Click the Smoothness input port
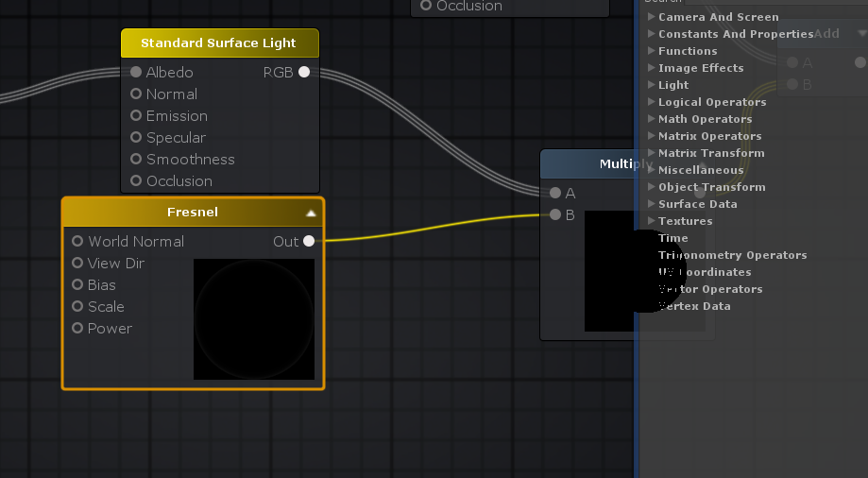The height and width of the screenshot is (478, 868). pos(136,159)
